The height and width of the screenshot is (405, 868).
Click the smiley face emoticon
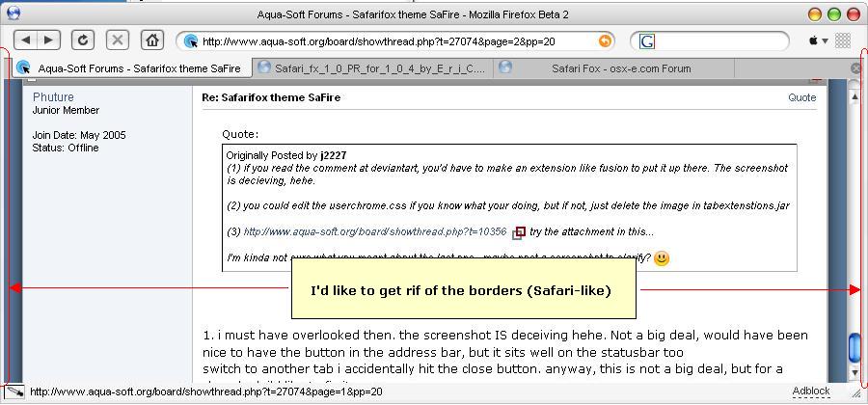pyautogui.click(x=662, y=258)
